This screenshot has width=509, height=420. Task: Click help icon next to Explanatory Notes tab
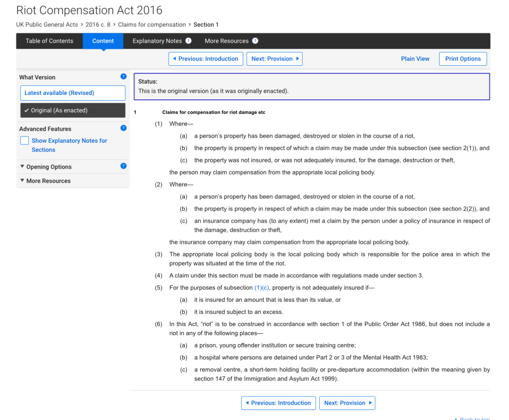[188, 41]
